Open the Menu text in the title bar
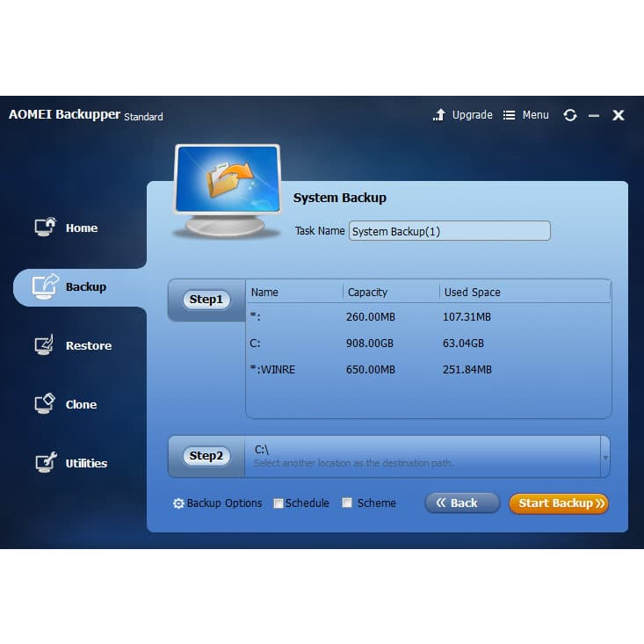The width and height of the screenshot is (644, 644). (535, 115)
